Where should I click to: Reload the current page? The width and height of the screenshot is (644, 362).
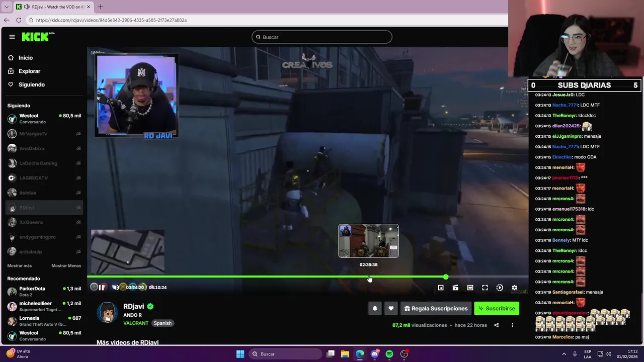pyautogui.click(x=19, y=20)
